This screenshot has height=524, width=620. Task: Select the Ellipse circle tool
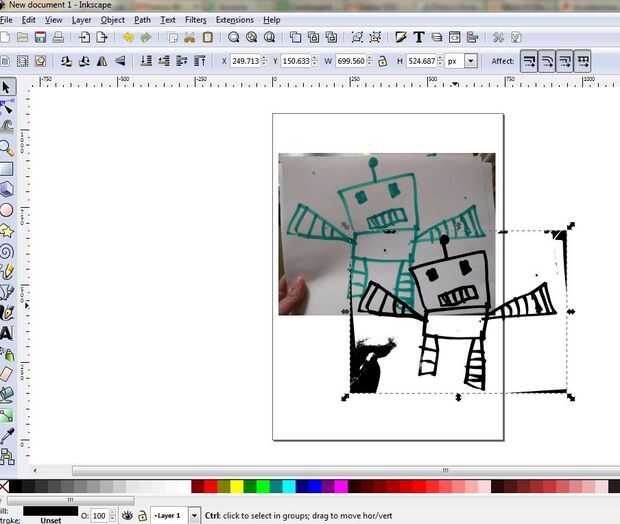pos(6,210)
